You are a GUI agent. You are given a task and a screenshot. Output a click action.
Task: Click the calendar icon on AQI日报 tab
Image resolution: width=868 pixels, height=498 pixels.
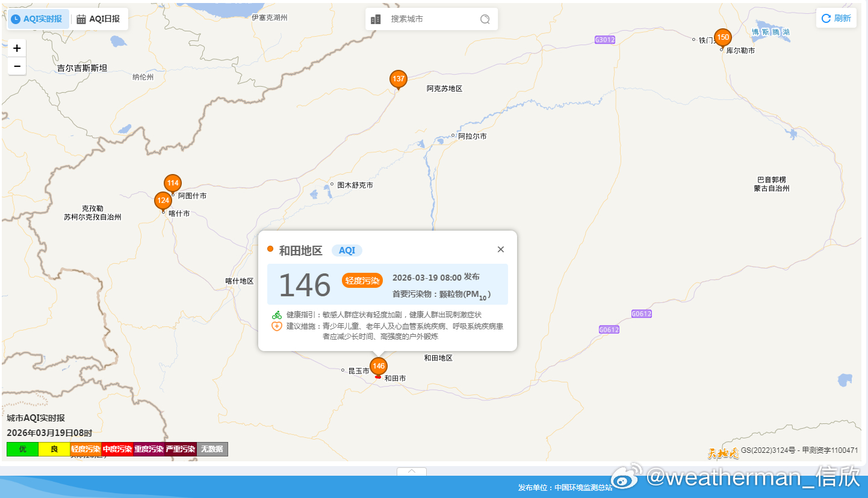pos(81,19)
